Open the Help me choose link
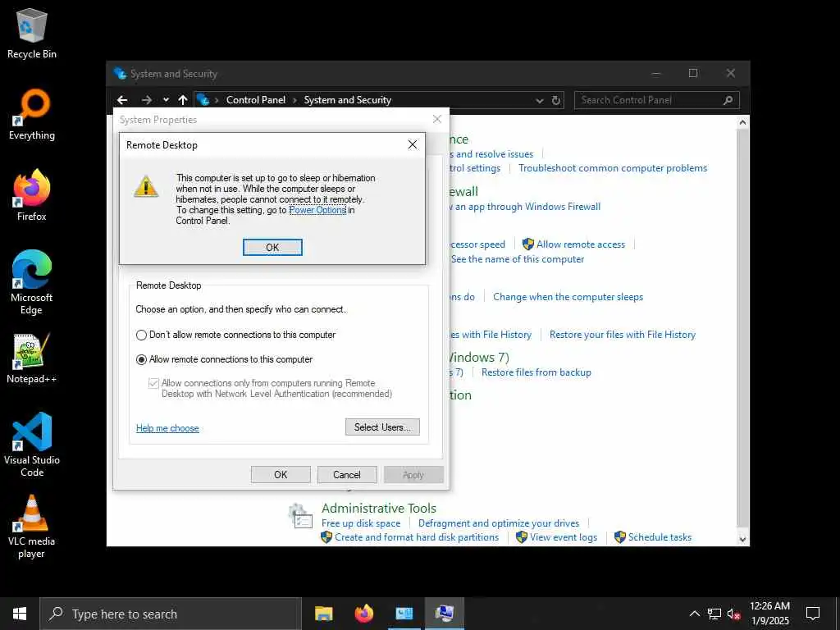 167,428
